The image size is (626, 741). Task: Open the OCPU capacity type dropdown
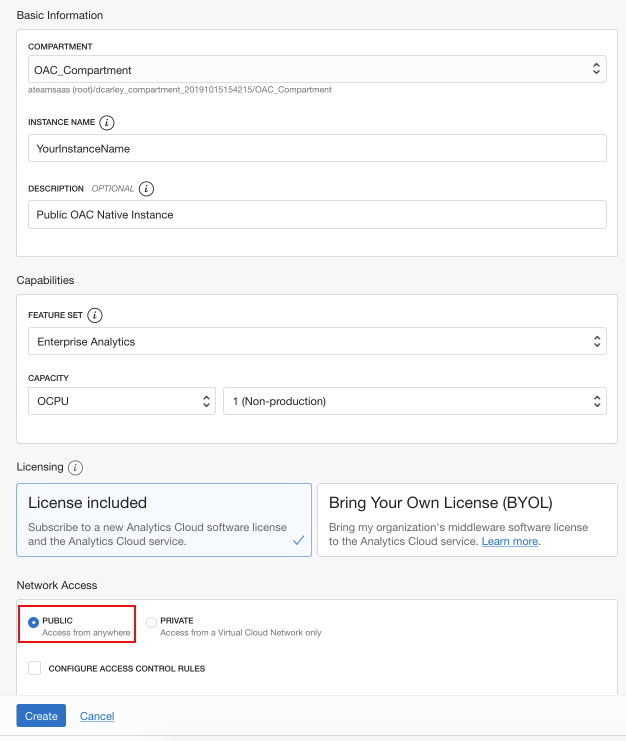click(x=121, y=401)
